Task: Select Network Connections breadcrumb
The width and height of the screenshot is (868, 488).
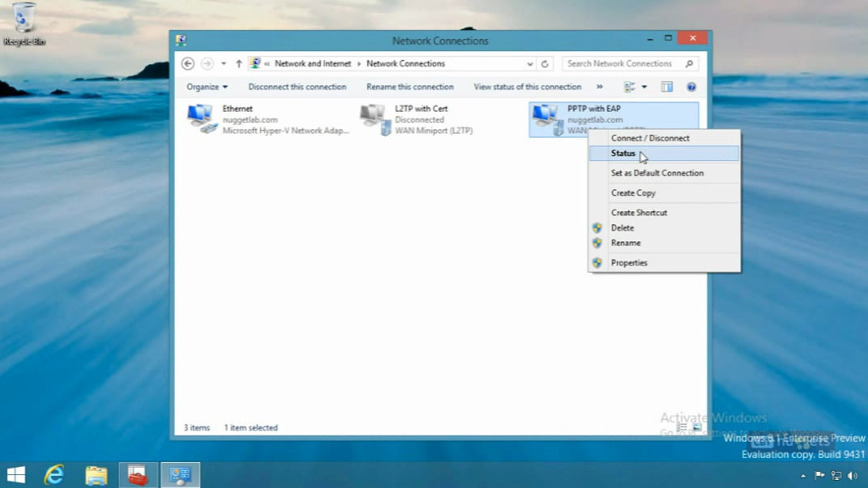Action: pos(405,64)
